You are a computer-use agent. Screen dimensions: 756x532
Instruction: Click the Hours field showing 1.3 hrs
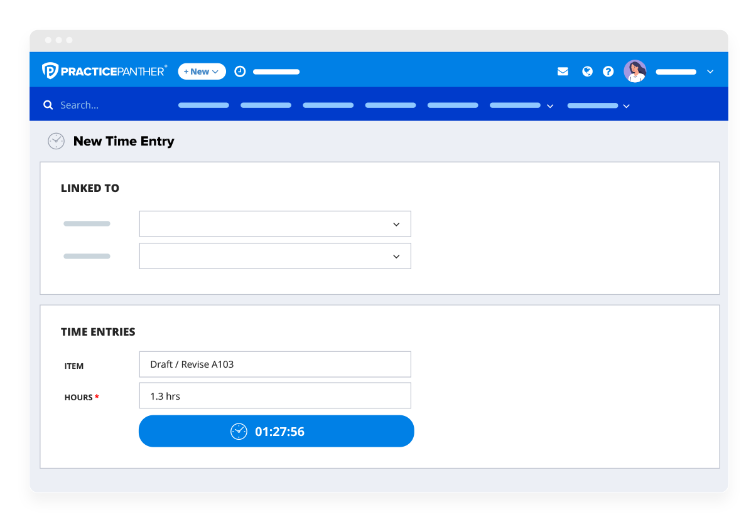[x=275, y=396]
